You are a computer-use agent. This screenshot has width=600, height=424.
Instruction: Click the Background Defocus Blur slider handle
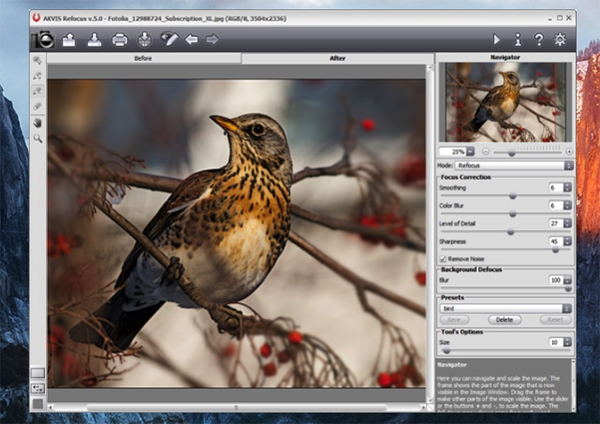click(x=568, y=289)
